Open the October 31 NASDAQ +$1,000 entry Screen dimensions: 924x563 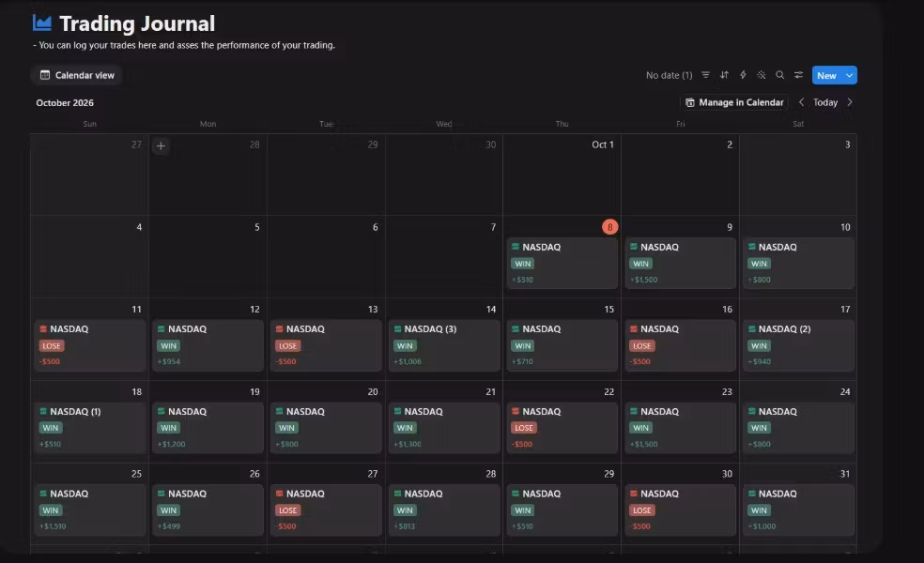click(x=798, y=510)
